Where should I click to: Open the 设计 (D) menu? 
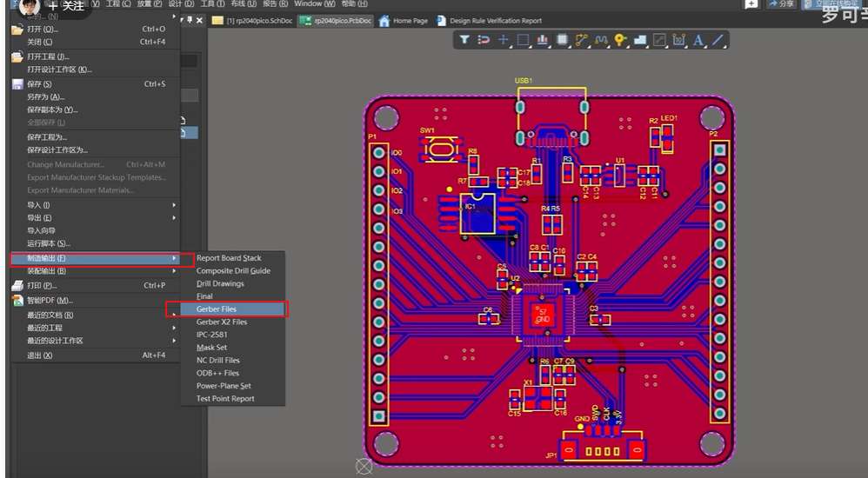click(181, 3)
